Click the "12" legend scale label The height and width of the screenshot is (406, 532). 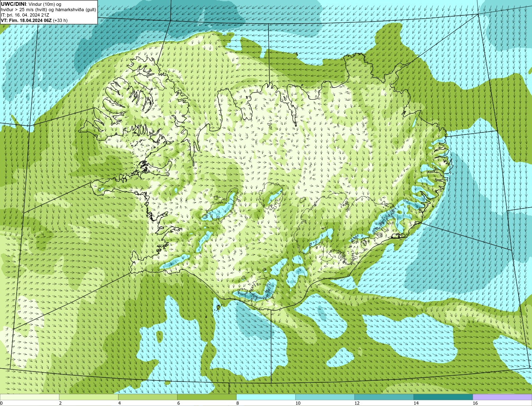point(357,403)
